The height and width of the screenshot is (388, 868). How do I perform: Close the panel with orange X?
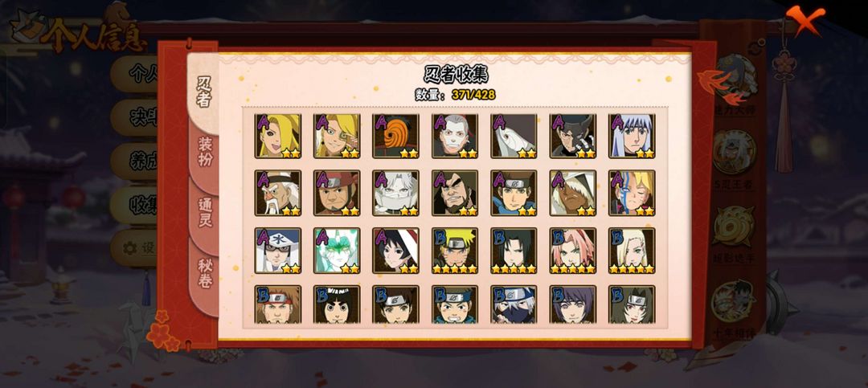point(805,18)
